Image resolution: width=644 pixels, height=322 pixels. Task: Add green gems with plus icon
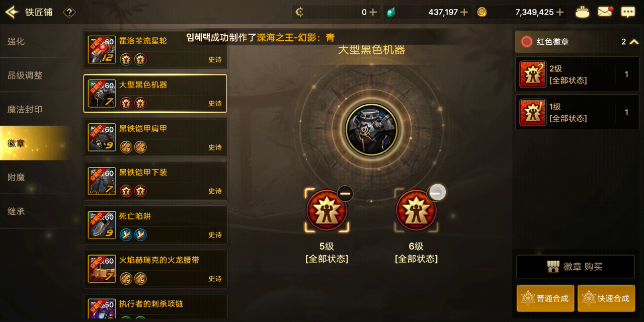(x=464, y=12)
